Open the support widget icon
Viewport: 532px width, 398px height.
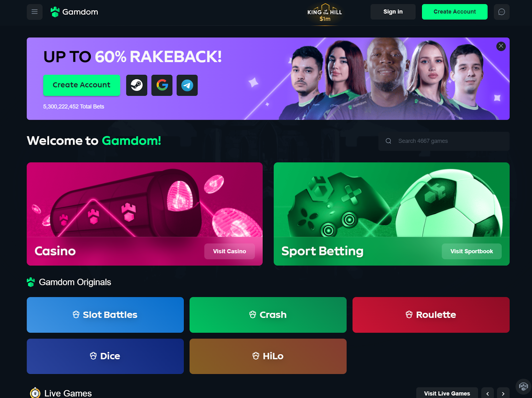click(x=523, y=386)
